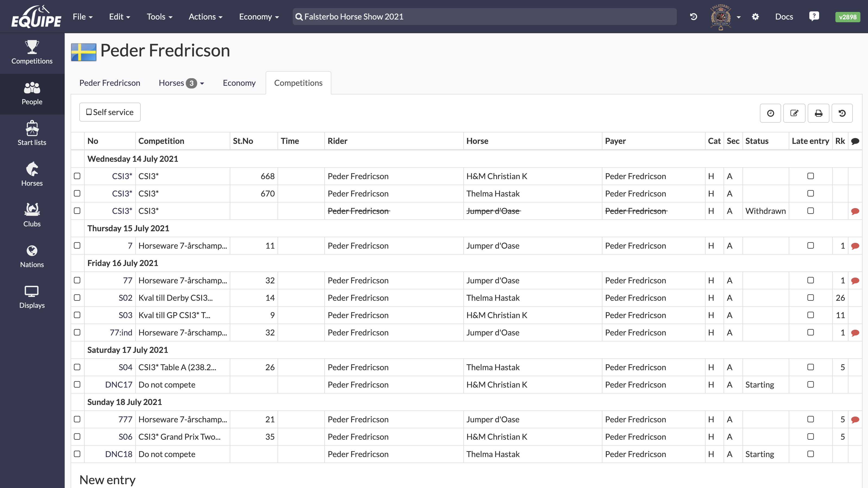Click the Self service button
This screenshot has width=868, height=488.
110,112
